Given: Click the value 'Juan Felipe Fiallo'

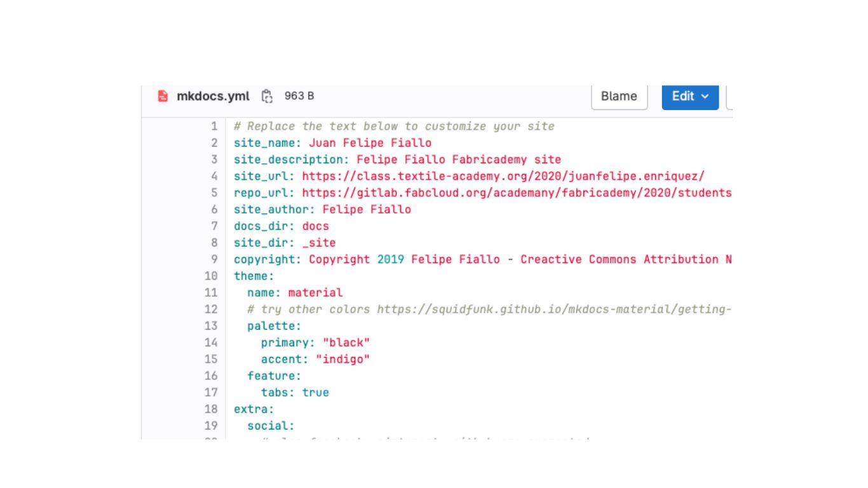Looking at the screenshot, I should click(x=370, y=143).
